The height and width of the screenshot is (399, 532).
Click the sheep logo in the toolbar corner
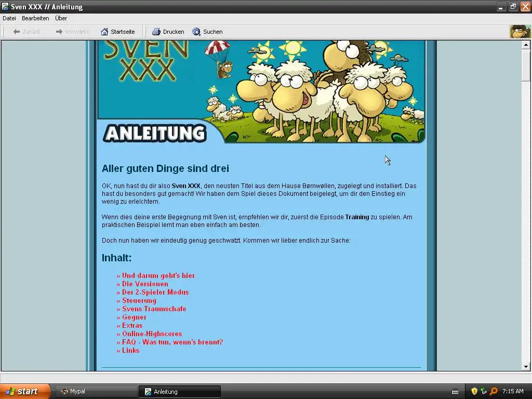[520, 32]
